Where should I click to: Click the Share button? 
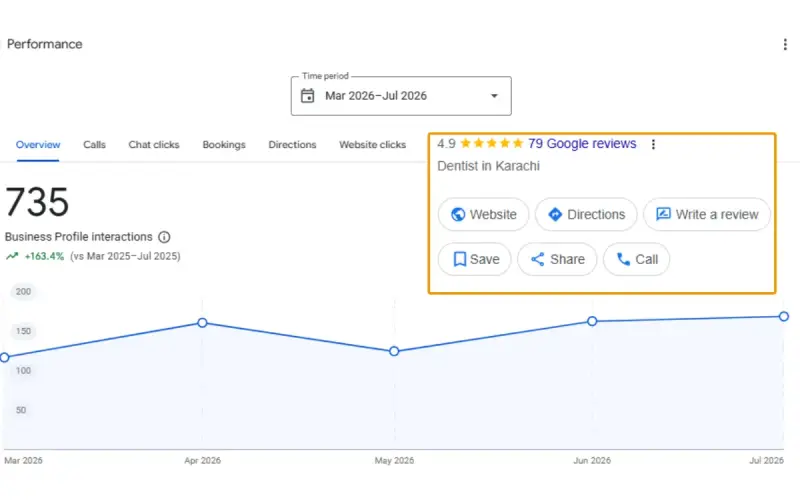coord(557,260)
